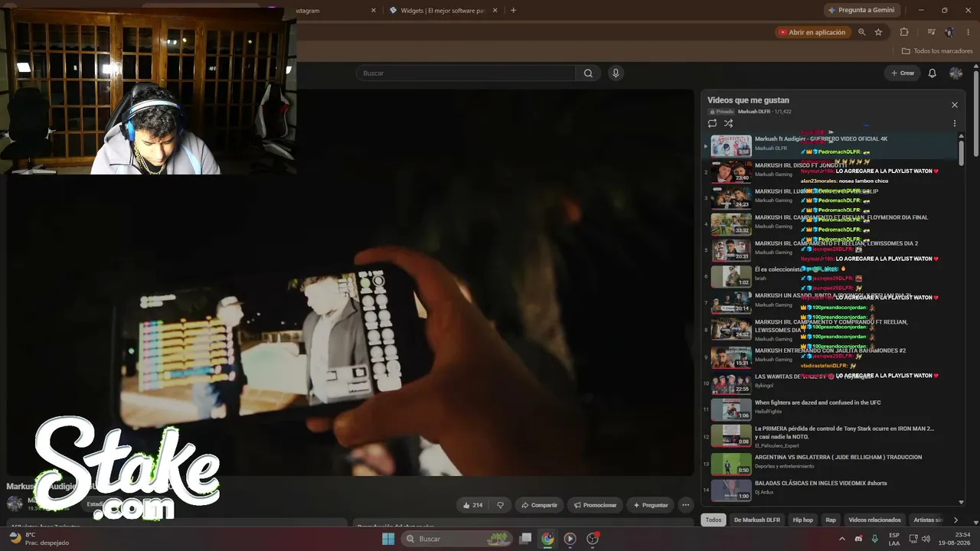Open the media player taskbar icon
The image size is (980, 551).
570,539
